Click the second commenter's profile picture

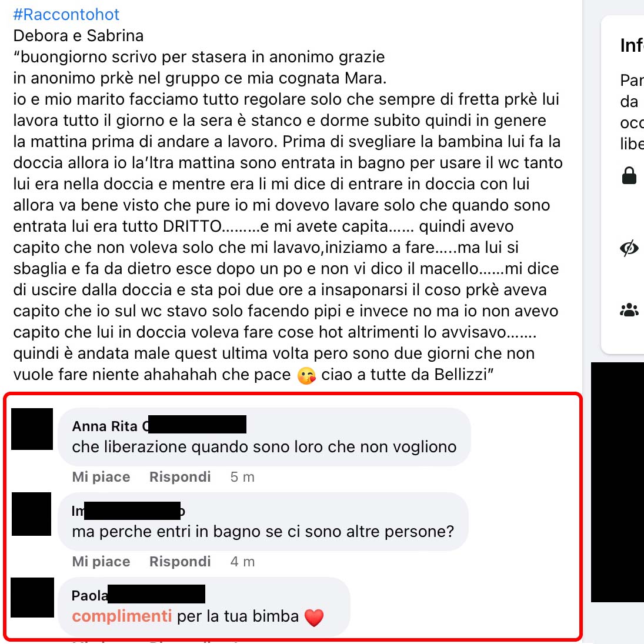(x=31, y=514)
